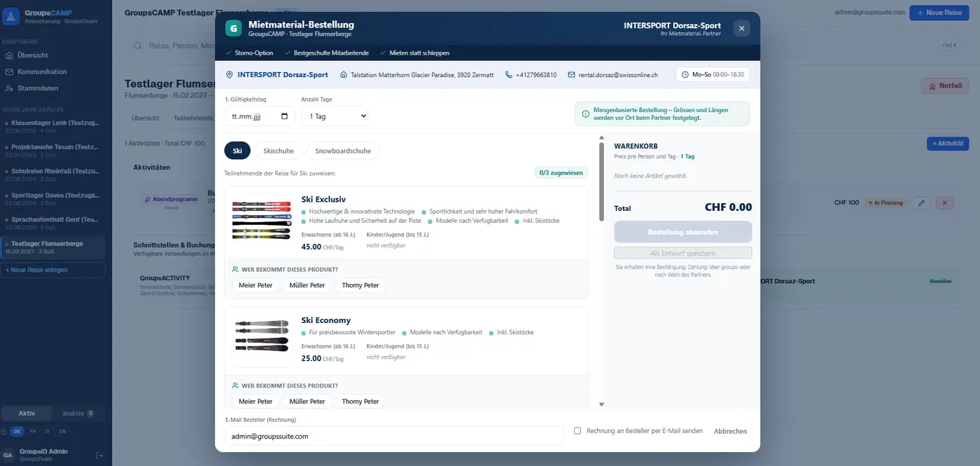
Task: Click the red delete X icon in the activity row
Action: (944, 203)
